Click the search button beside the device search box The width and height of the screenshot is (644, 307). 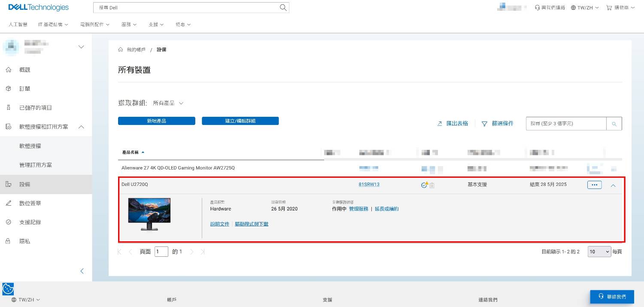[x=614, y=124]
